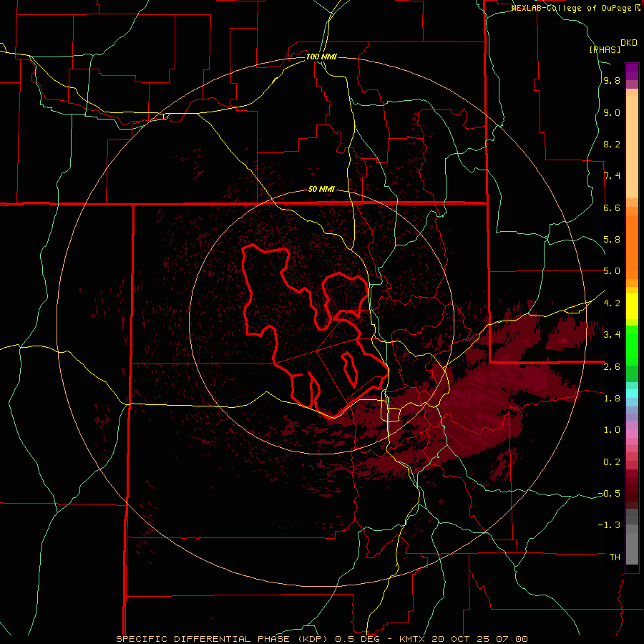The height and width of the screenshot is (644, 644).
Task: Click the 2.6 value on the color scale
Action: point(612,366)
